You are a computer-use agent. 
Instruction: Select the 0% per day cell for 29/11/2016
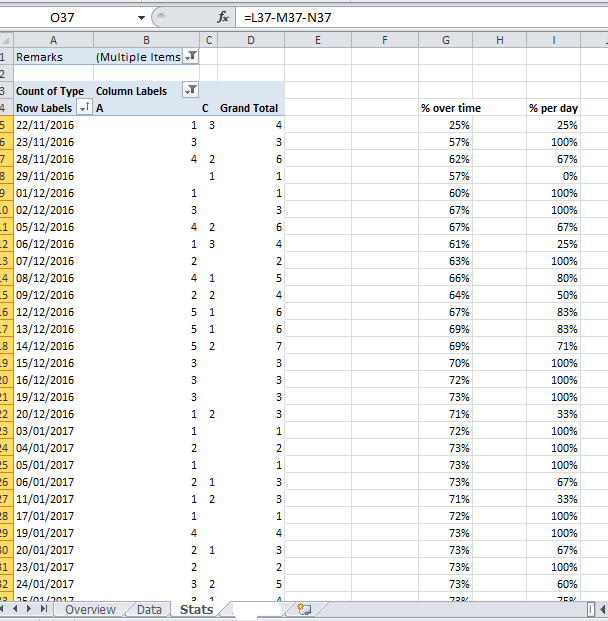pyautogui.click(x=554, y=176)
